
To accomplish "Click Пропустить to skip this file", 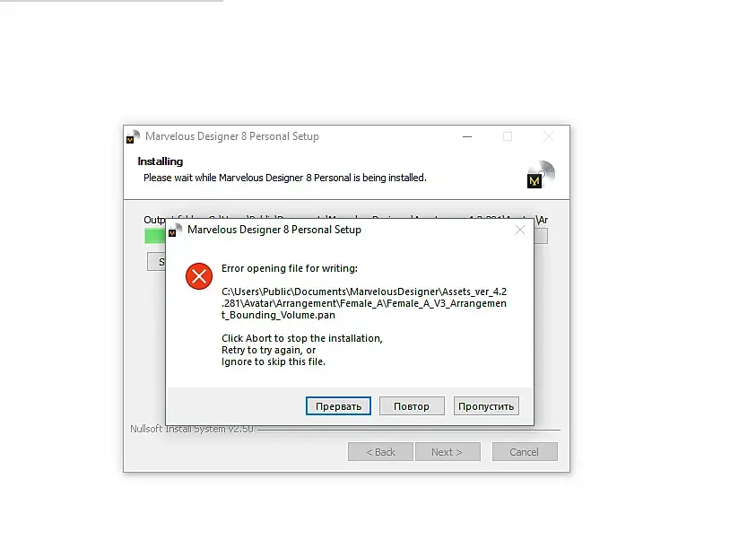I will click(486, 406).
